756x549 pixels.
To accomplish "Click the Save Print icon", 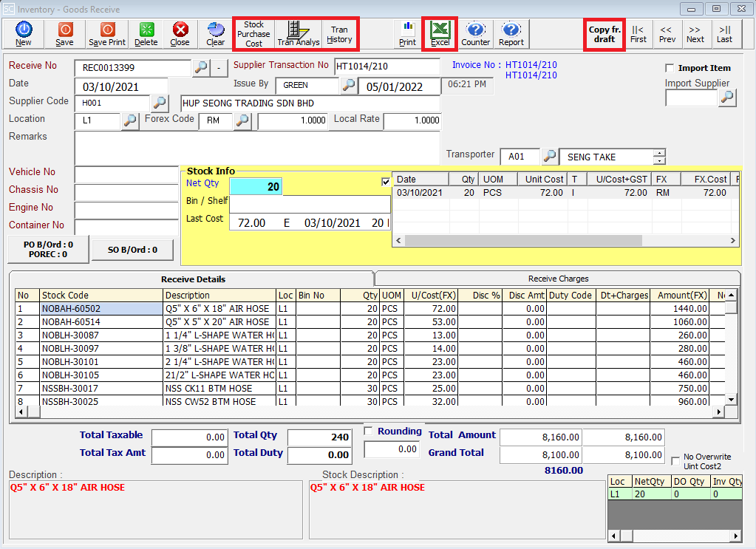I will pos(107,34).
